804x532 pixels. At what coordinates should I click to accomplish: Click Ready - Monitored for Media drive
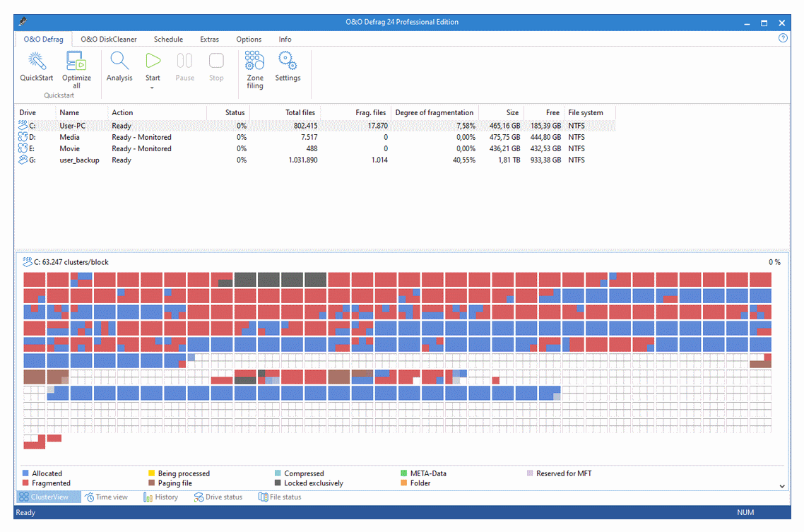[141, 137]
